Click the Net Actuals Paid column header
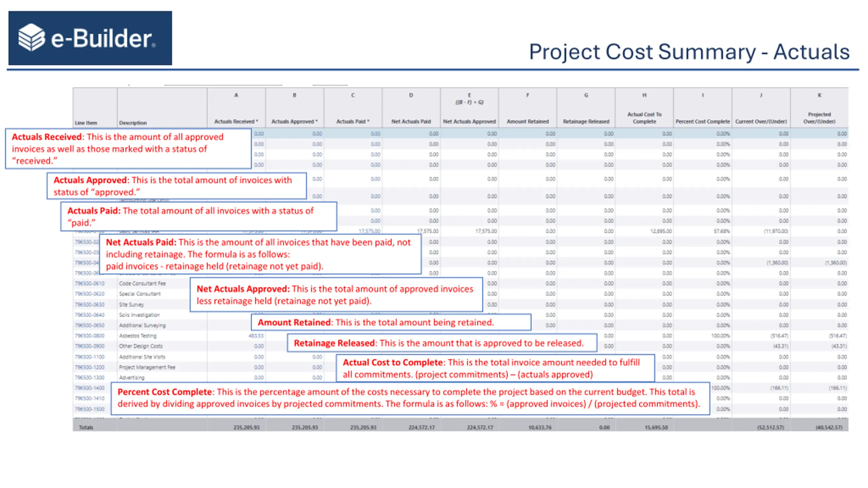This screenshot has height=488, width=868. tap(411, 121)
